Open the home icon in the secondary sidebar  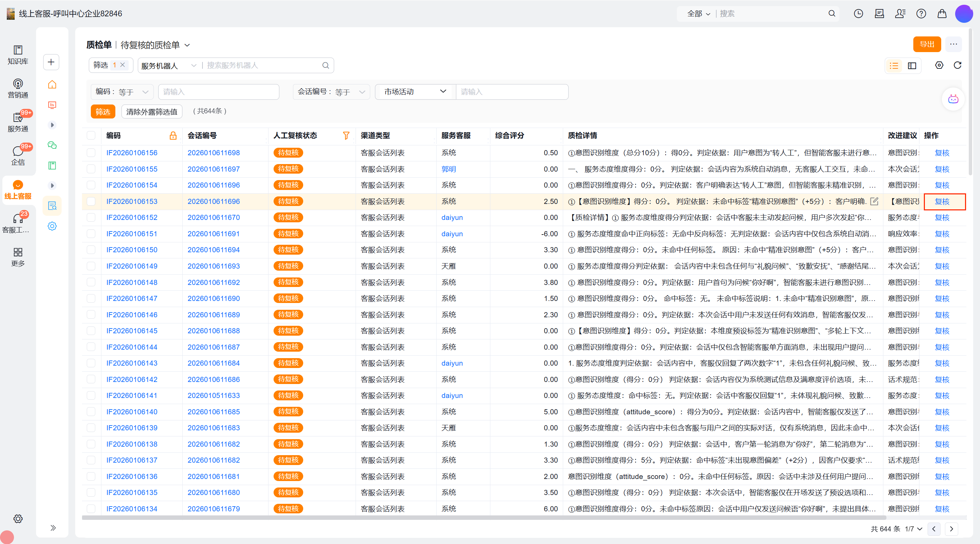click(x=52, y=84)
